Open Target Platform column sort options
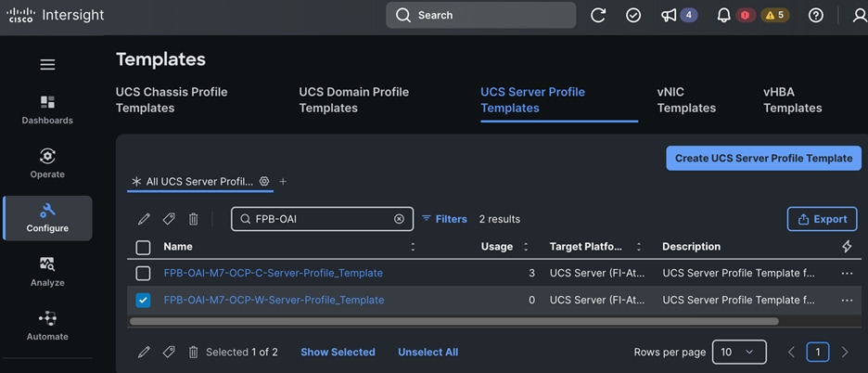This screenshot has width=868, height=373. (639, 247)
